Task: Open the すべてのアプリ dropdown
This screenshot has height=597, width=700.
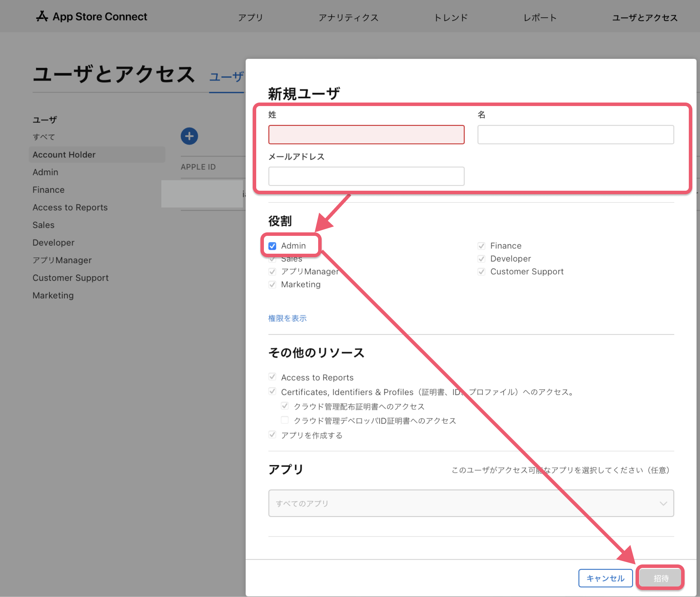Action: click(471, 503)
